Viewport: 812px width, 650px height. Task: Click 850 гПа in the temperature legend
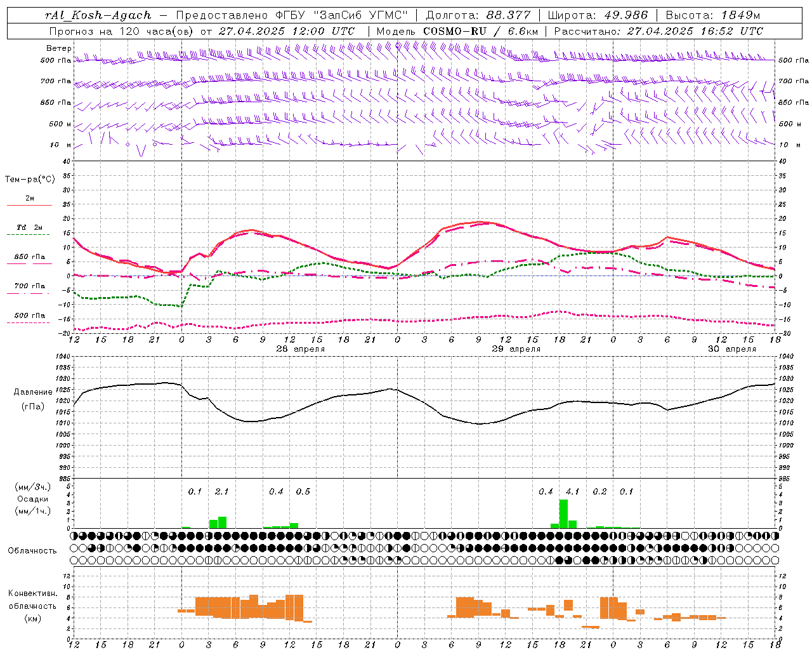(x=30, y=257)
